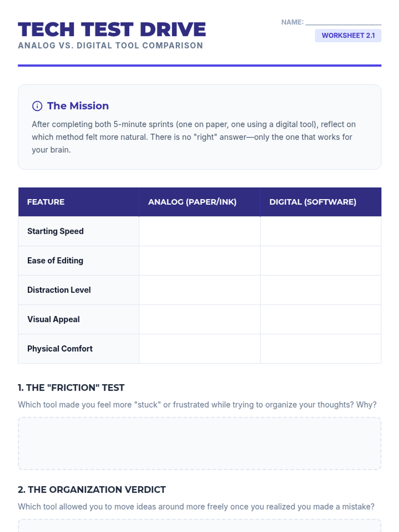This screenshot has height=532, width=399.
Task: Click the Digital cell for Visual Appeal
Action: [x=321, y=319]
